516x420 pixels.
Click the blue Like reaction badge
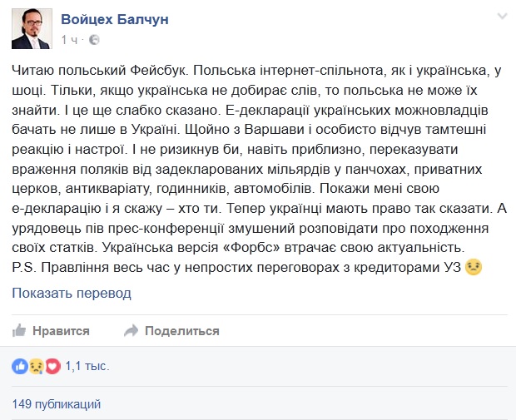[x=20, y=366]
